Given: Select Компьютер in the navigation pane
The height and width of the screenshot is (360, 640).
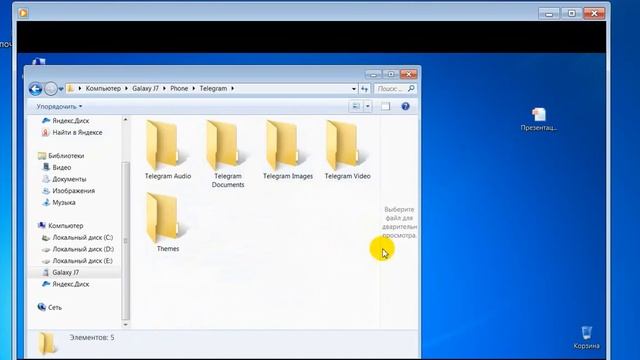Looking at the screenshot, I should (60, 226).
